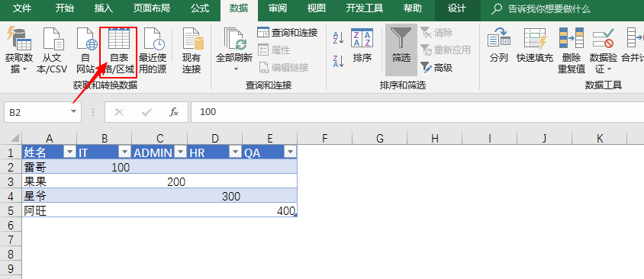Select column header K
Viewport: 644px width, 279px height.
click(600, 138)
